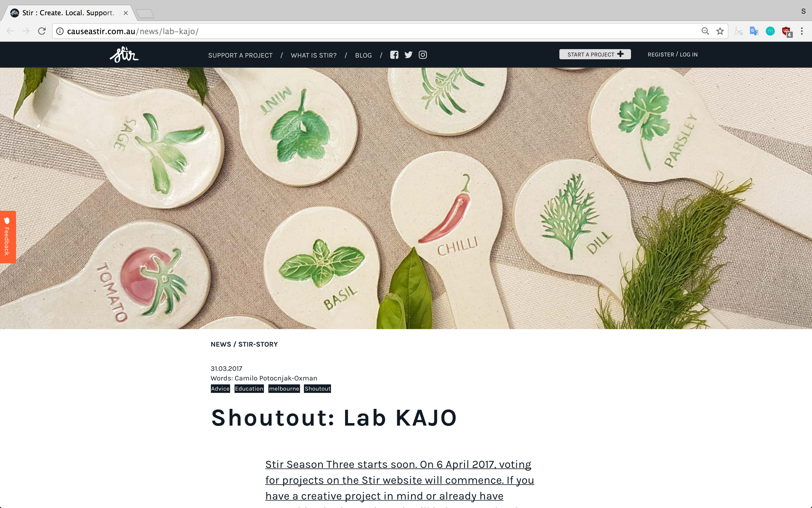Open Support a Project menu item
The width and height of the screenshot is (812, 508).
(240, 55)
